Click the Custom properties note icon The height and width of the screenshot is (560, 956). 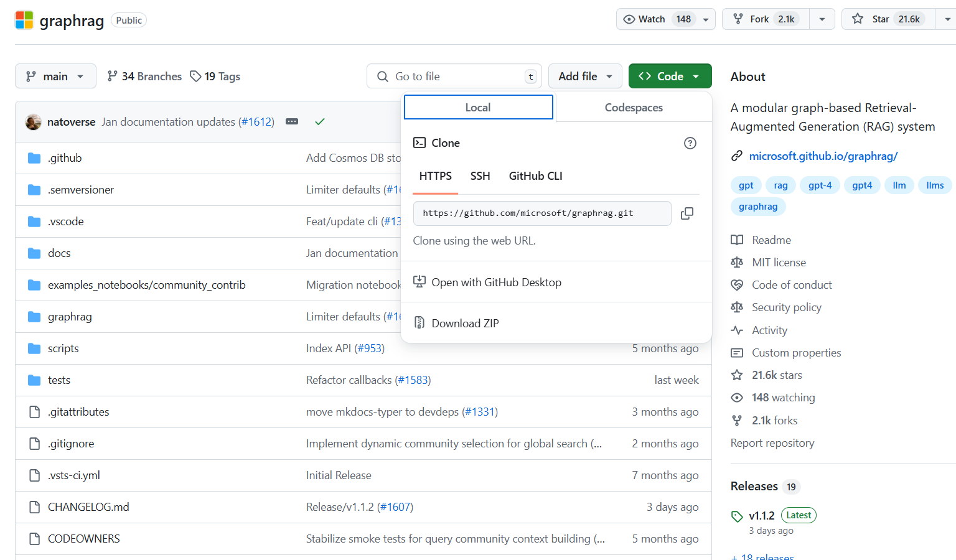737,353
